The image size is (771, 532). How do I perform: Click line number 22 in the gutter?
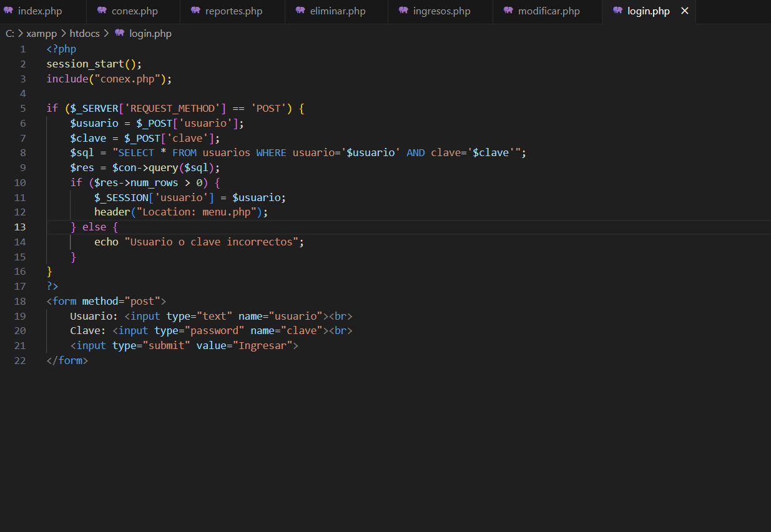point(20,360)
